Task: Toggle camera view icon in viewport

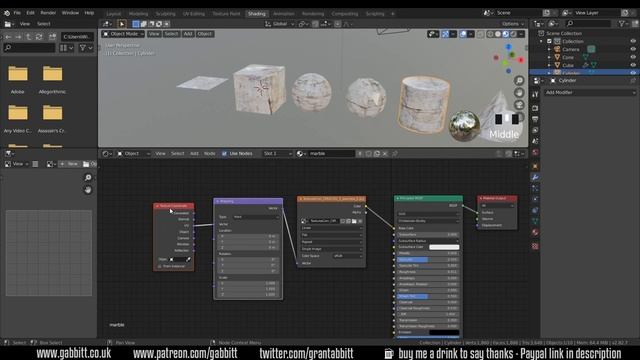Action: [x=519, y=105]
